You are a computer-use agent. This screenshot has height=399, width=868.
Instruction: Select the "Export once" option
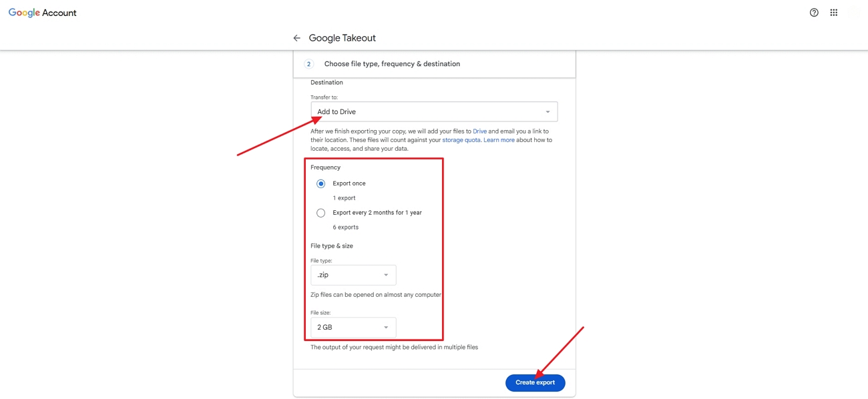coord(320,183)
